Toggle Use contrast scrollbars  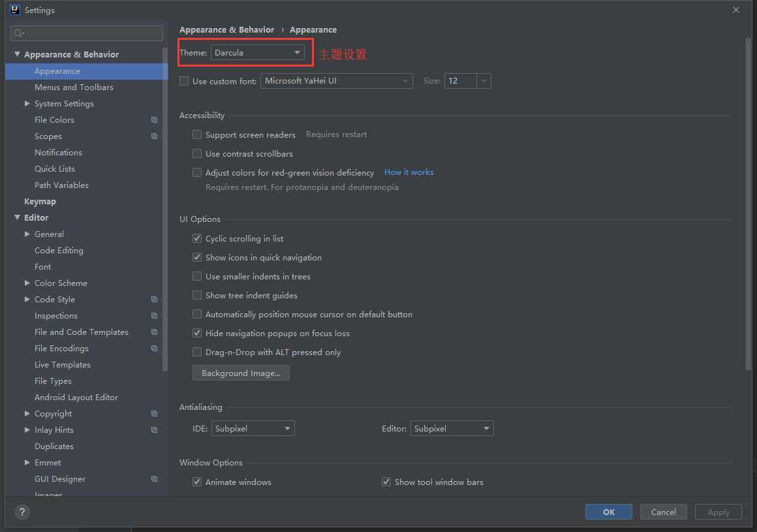coord(197,153)
